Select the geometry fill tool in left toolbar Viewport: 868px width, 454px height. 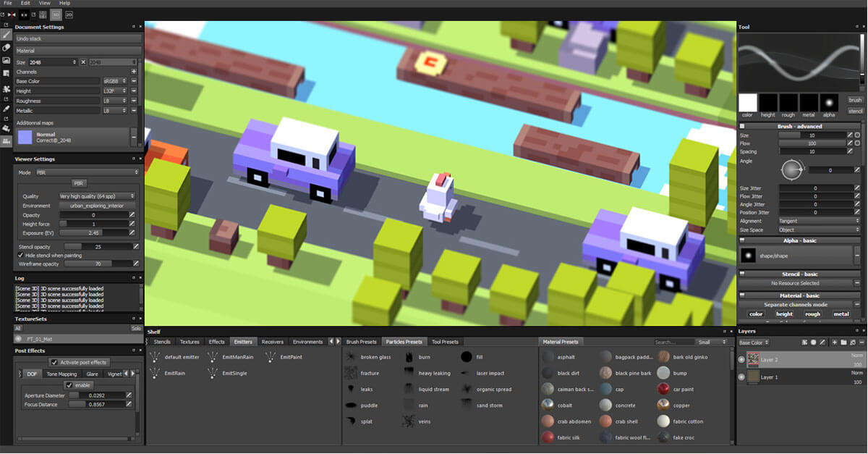[7, 73]
